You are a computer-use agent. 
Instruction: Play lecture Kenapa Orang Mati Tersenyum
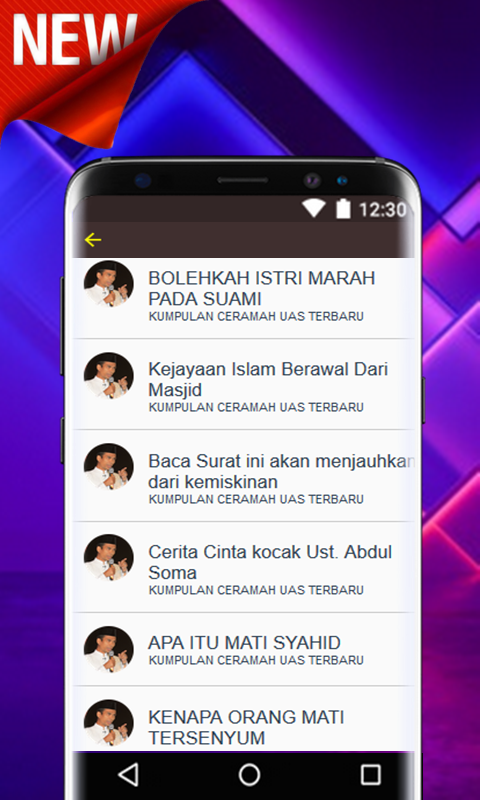(244, 718)
